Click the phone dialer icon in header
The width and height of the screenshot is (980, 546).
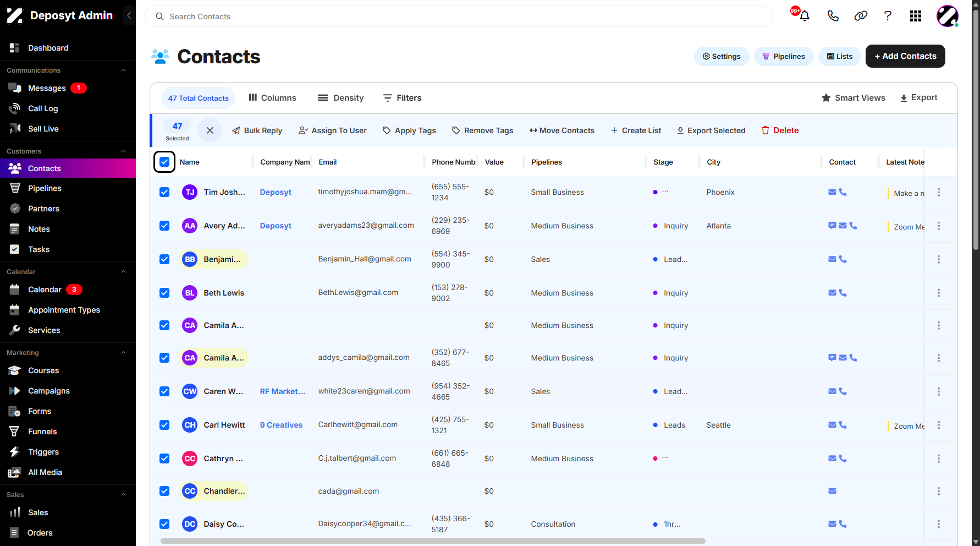coord(833,16)
